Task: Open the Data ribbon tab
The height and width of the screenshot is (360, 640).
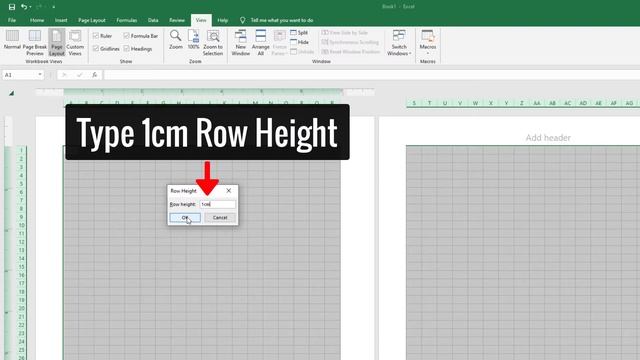Action: pyautogui.click(x=153, y=20)
